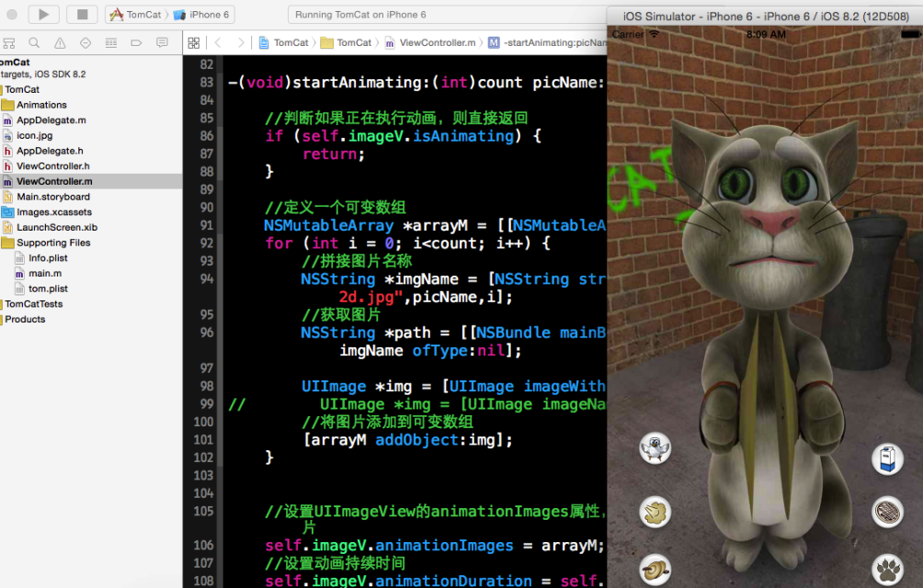Viewport: 923px width, 588px height.
Task: Open the Symbol navigator hierarchy icon
Action: coord(9,42)
